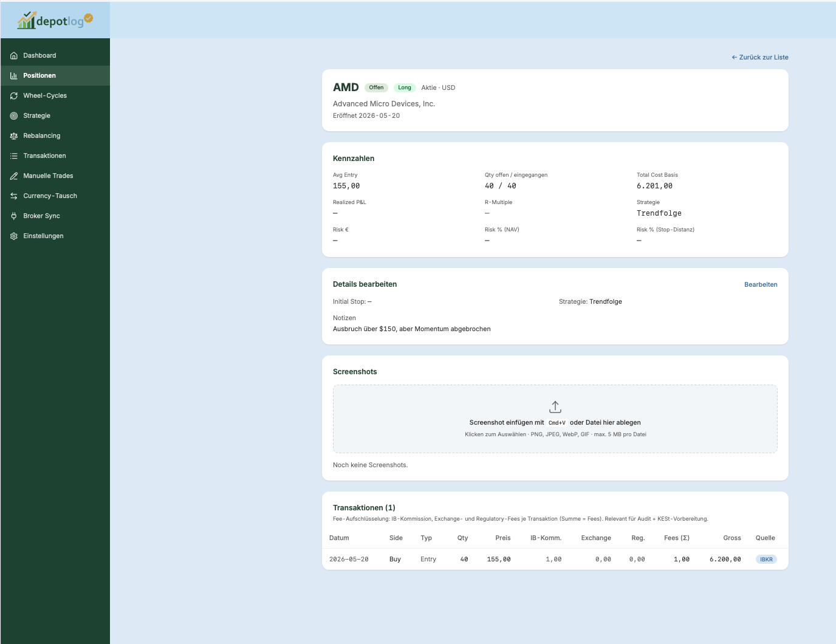Image resolution: width=836 pixels, height=644 pixels.
Task: Click the Fees (Σ) column header
Action: 677,538
